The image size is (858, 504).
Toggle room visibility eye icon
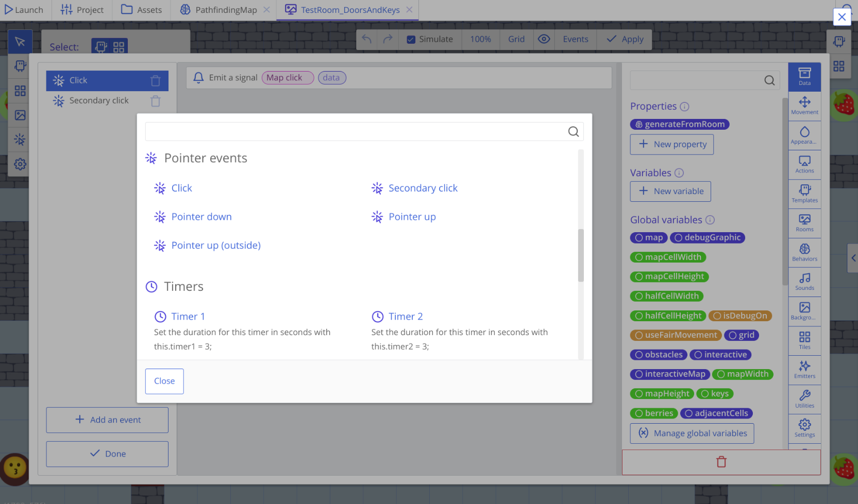click(x=544, y=39)
